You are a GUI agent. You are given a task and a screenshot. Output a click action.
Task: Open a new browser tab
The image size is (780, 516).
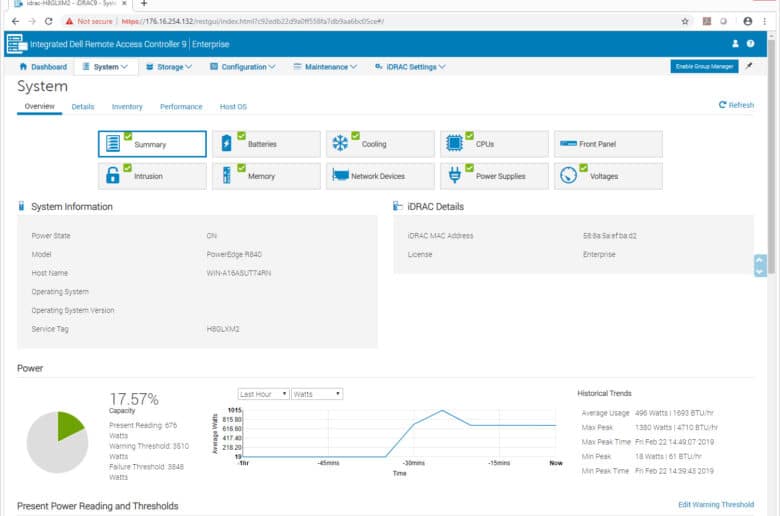144,3
